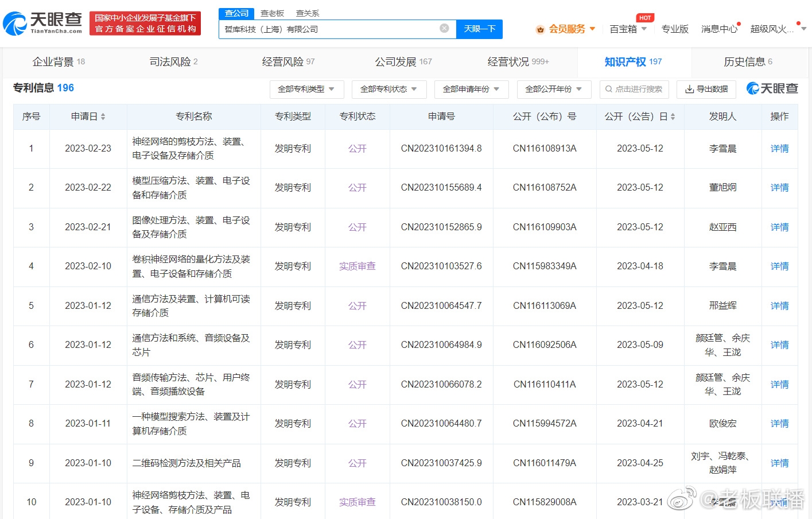
Task: Open the 百宝箱 menu
Action: pyautogui.click(x=628, y=29)
